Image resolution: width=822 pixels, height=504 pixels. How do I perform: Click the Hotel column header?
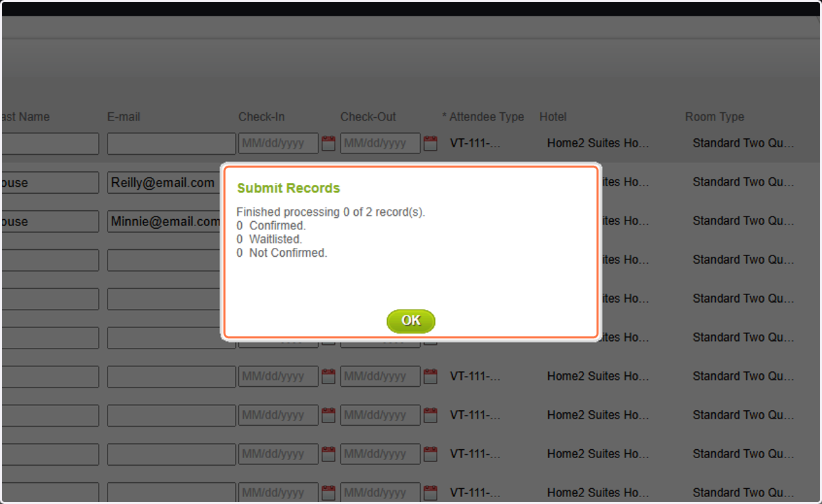pos(553,117)
